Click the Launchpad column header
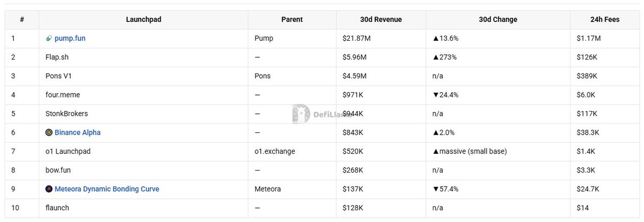The image size is (644, 222). (x=143, y=19)
